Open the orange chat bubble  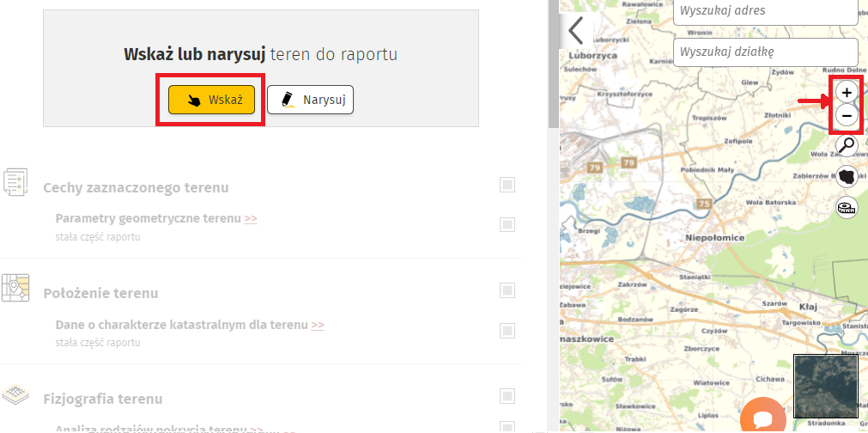762,418
